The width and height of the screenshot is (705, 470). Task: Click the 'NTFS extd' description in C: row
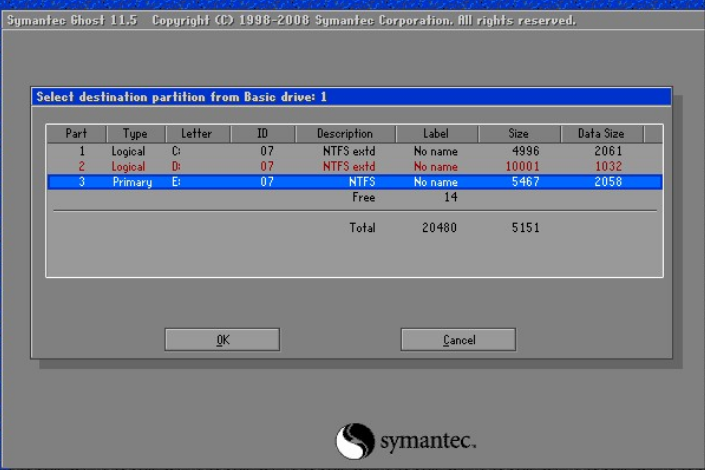pyautogui.click(x=349, y=151)
